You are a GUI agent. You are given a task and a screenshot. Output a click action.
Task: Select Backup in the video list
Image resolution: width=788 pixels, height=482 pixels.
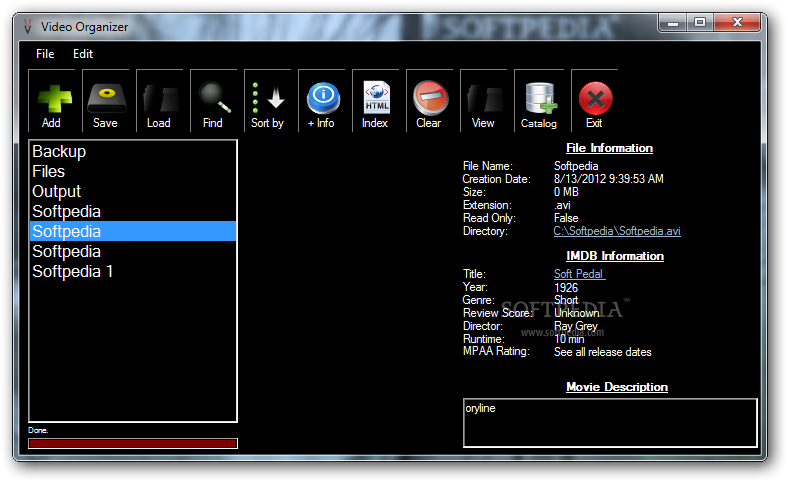tap(133, 151)
